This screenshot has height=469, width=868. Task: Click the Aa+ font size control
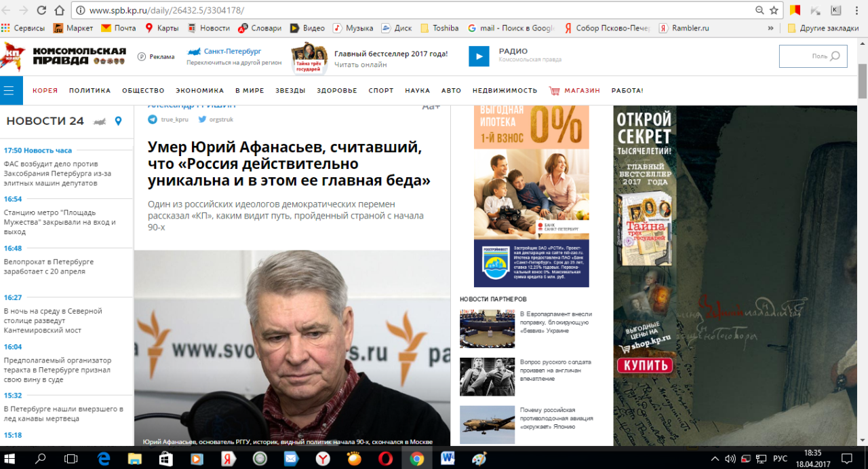click(431, 107)
